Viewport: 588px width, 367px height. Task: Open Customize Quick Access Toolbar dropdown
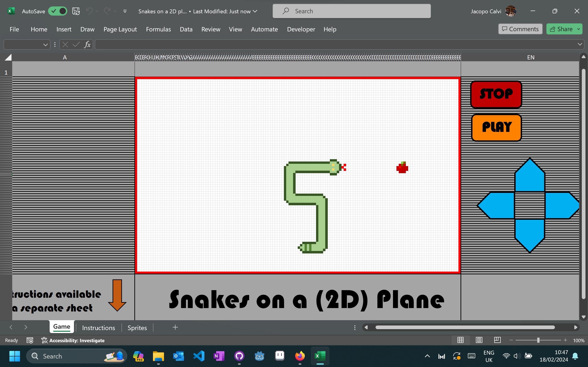(125, 11)
